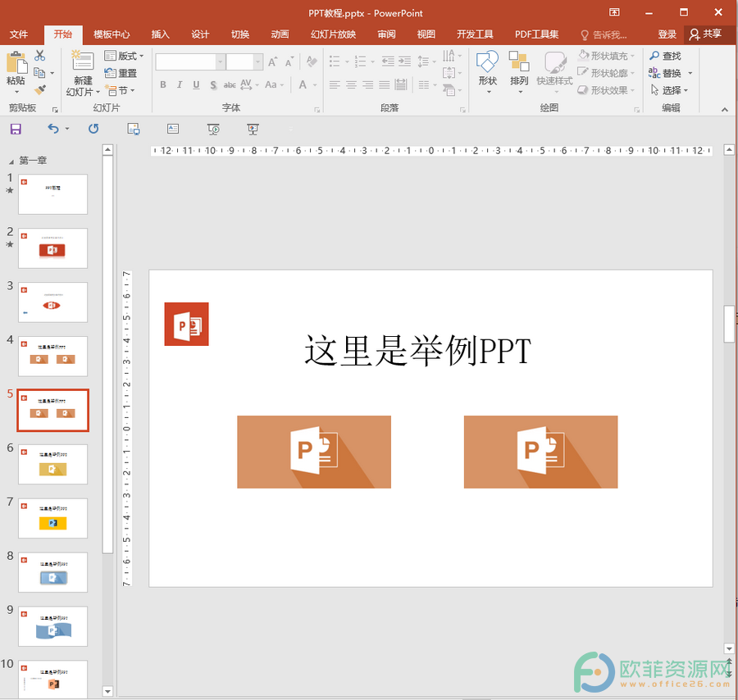738x700 pixels.
Task: Toggle Bold formatting
Action: 163,84
